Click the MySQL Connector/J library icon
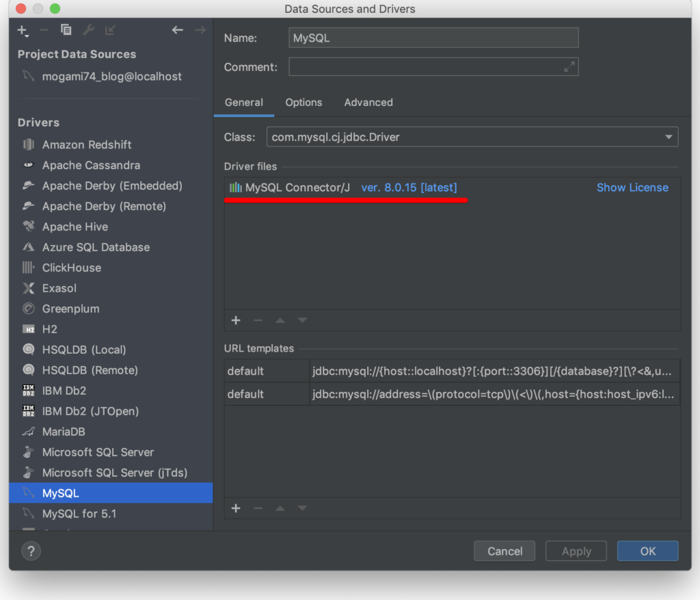 (x=235, y=187)
